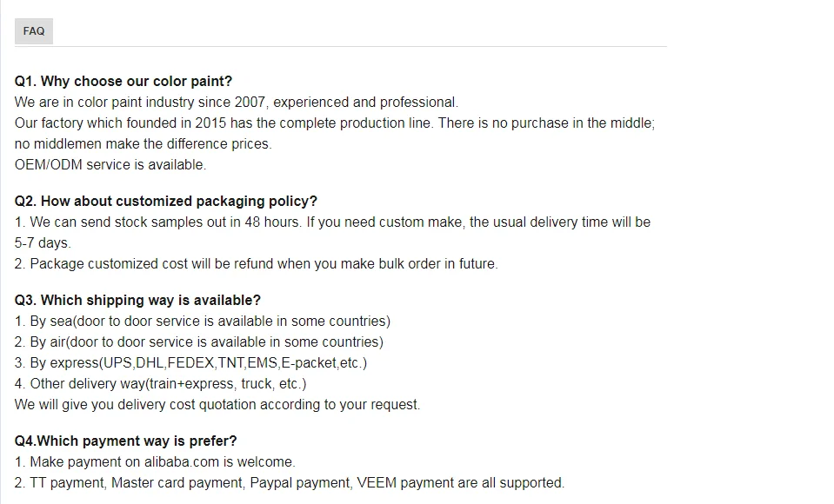The width and height of the screenshot is (834, 504).
Task: Click the 'By express(UPS,DHL,FEDEX...)' line
Action: (191, 363)
